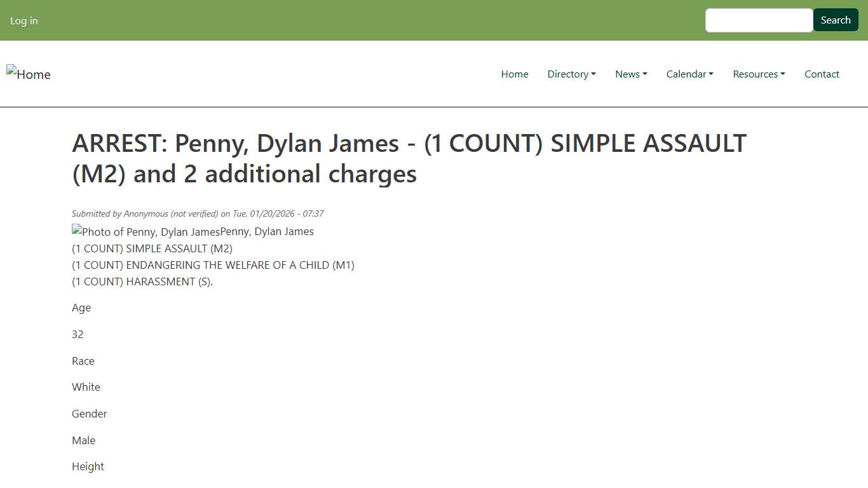Select the Home menu item
This screenshot has width=868, height=488.
(514, 74)
